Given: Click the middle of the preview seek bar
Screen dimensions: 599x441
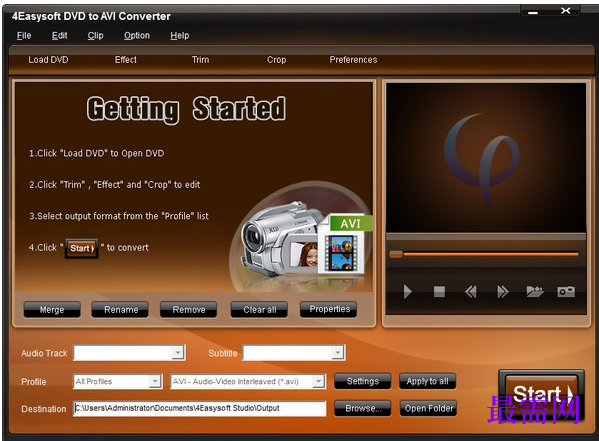Looking at the screenshot, I should point(484,254).
